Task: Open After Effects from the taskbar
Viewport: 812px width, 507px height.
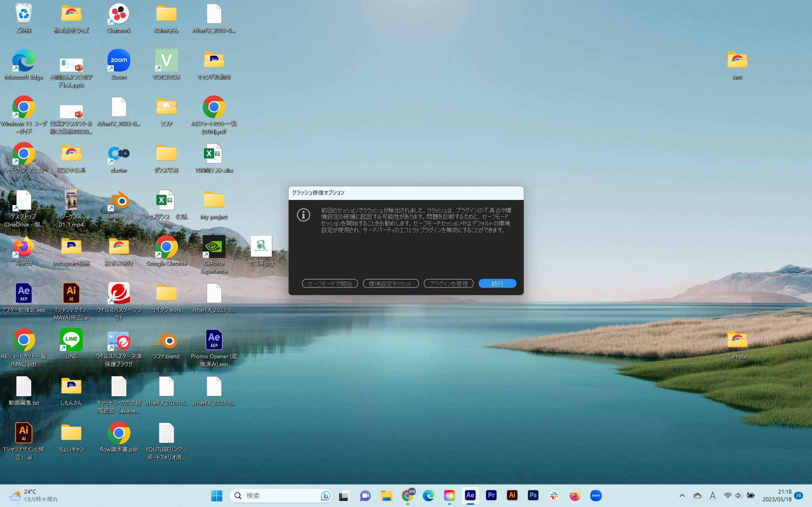Action: [470, 495]
